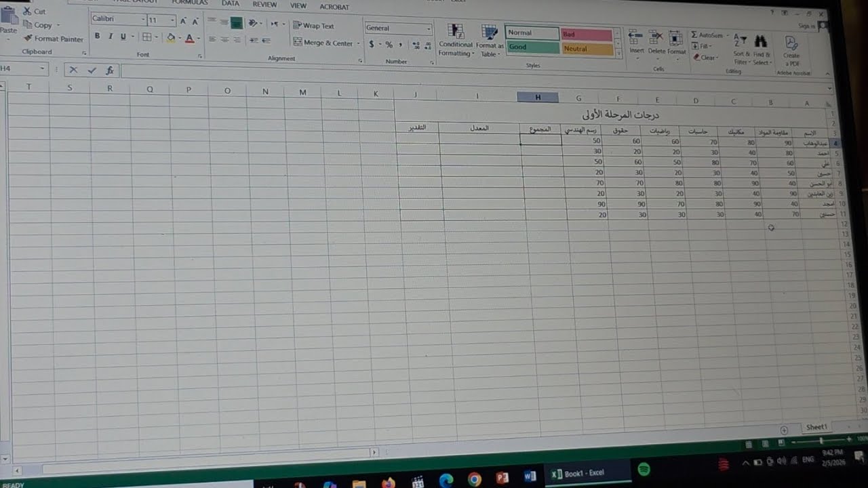Image resolution: width=868 pixels, height=488 pixels.
Task: Open the General number format dropdown
Action: coord(429,29)
